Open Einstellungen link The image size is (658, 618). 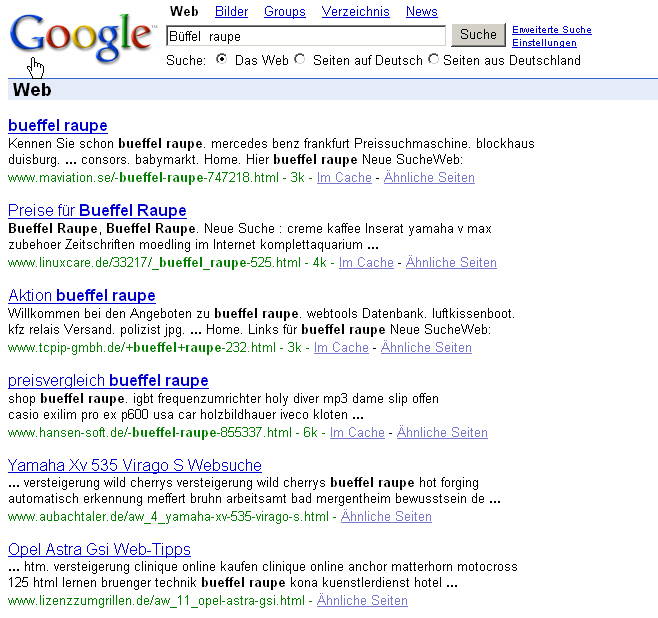point(544,43)
